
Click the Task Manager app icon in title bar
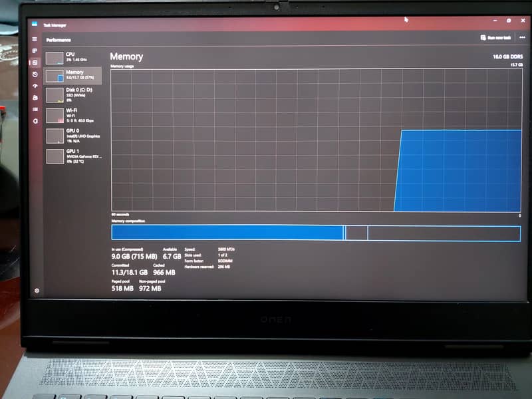pos(35,24)
